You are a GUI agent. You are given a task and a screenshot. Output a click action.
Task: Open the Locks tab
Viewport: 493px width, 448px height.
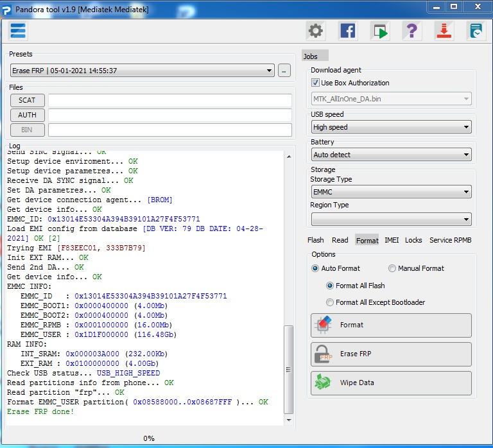(x=413, y=240)
